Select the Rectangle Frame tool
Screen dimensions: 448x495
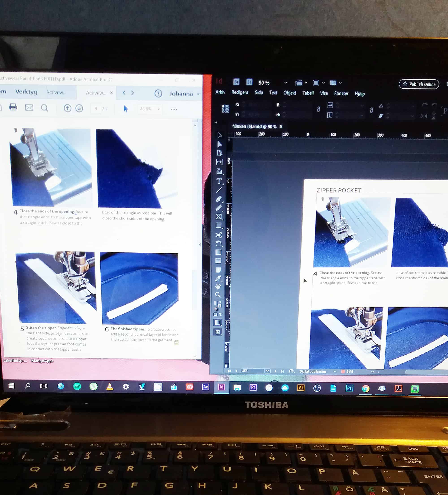coord(218,217)
